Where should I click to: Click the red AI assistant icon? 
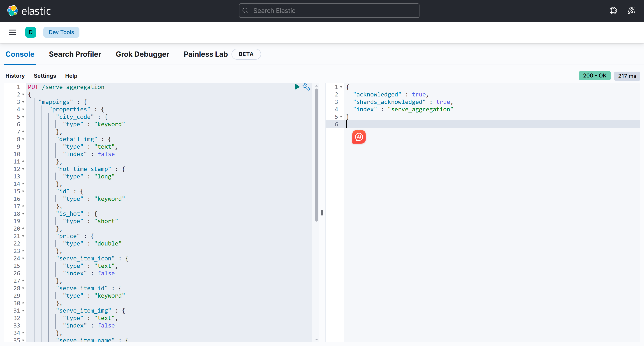(359, 137)
